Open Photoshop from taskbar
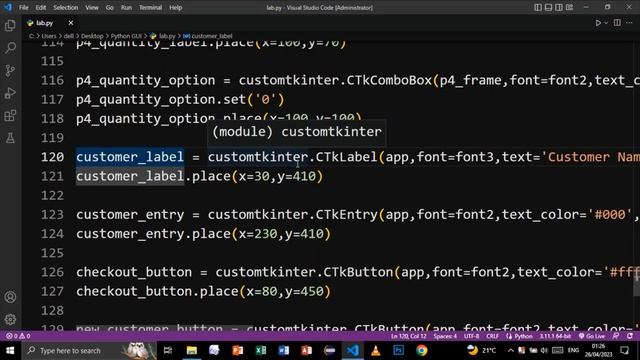This screenshot has width=640, height=360. coord(399,351)
